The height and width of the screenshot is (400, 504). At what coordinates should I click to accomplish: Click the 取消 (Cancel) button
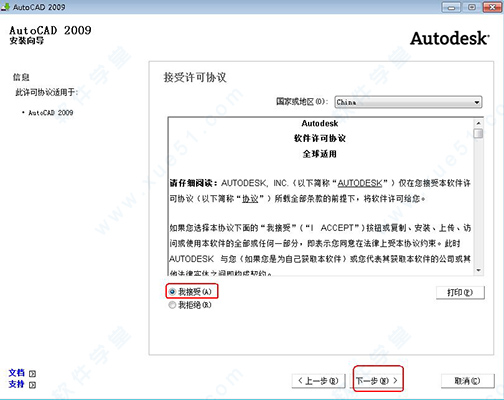pos(467,381)
